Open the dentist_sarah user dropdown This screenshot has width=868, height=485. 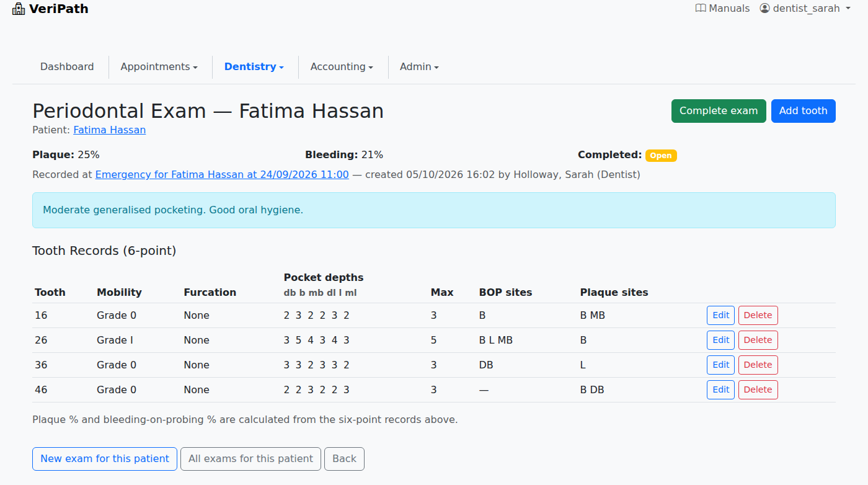(x=805, y=9)
